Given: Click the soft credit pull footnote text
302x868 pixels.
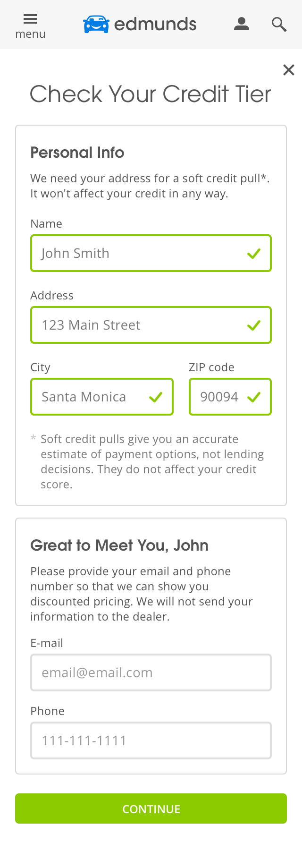Looking at the screenshot, I should point(151,461).
